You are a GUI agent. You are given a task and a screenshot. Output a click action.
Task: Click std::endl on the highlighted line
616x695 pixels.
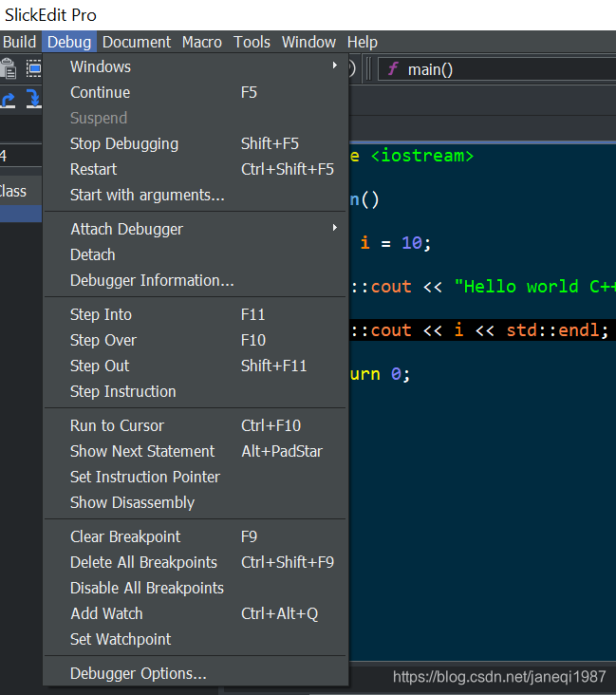coord(552,330)
